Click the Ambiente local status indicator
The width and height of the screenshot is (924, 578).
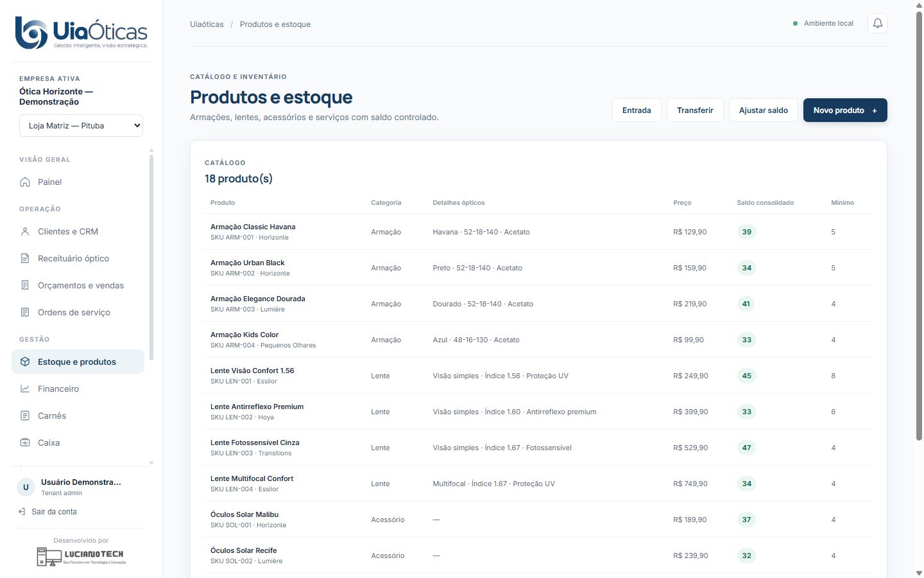pos(823,24)
